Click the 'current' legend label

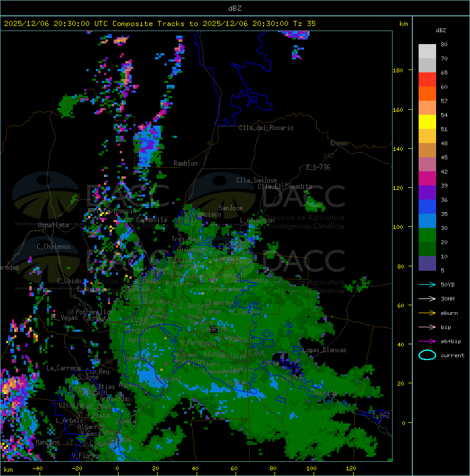point(452,356)
